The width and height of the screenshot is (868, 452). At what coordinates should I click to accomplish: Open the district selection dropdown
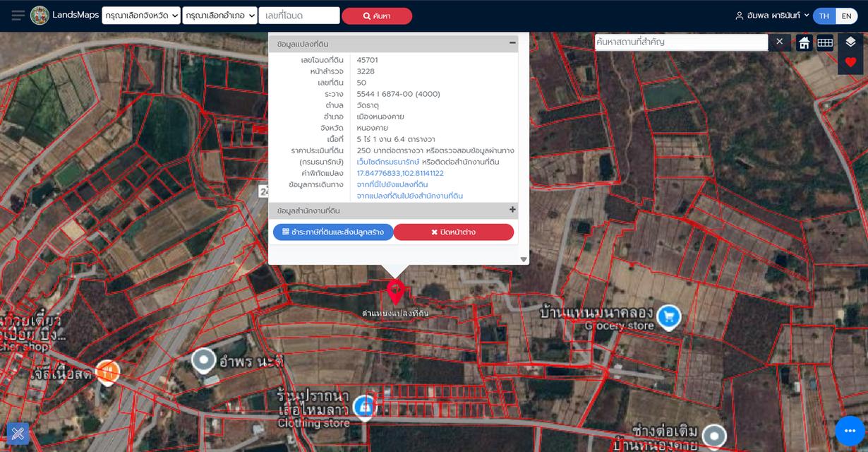(x=219, y=16)
